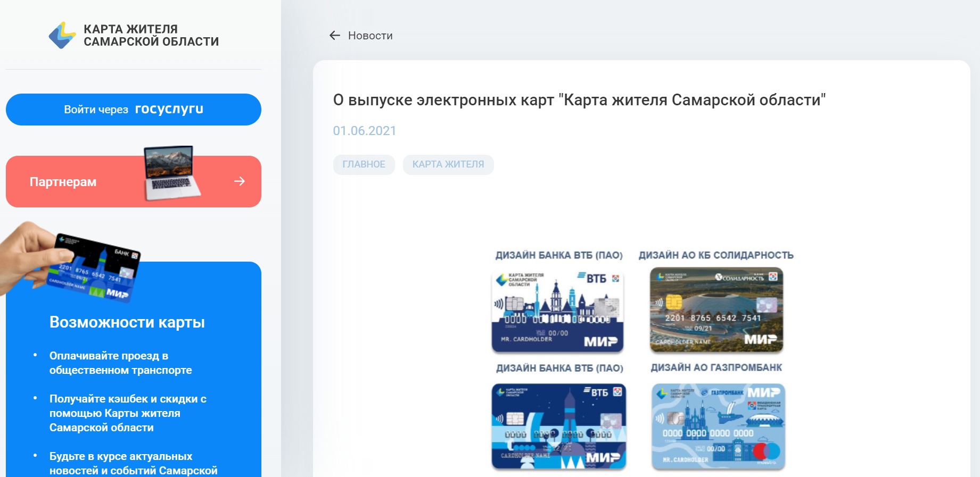
Task: Click the back arrow next to Новости
Action: (x=334, y=36)
